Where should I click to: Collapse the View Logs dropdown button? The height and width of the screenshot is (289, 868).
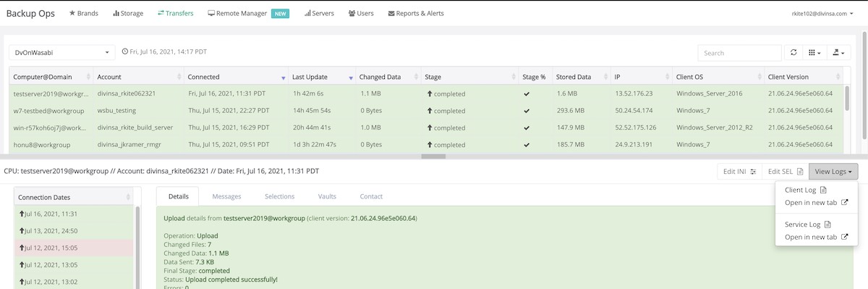tap(833, 171)
